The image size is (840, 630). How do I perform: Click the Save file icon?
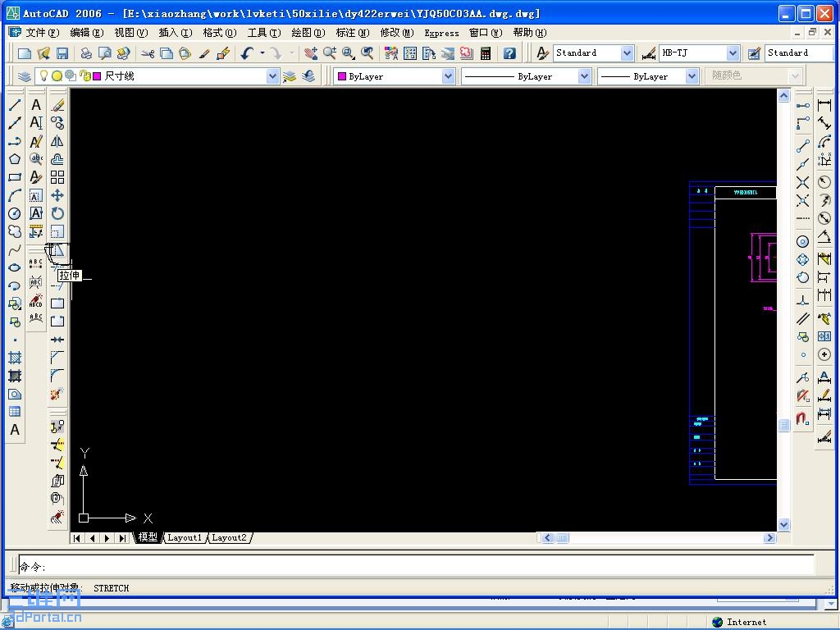[62, 53]
